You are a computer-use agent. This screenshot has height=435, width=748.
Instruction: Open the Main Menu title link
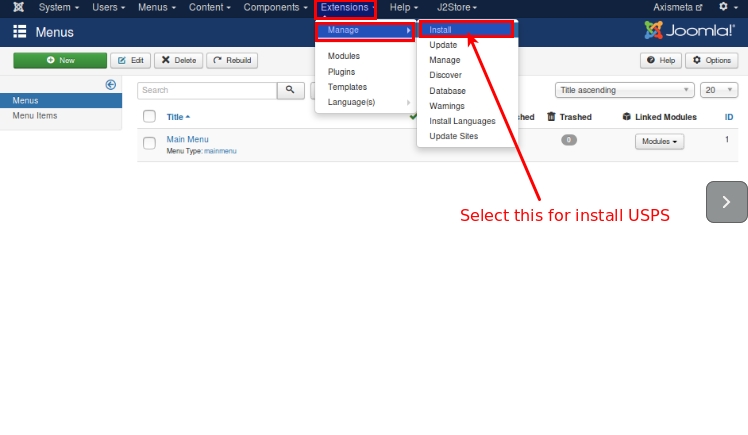(x=187, y=139)
